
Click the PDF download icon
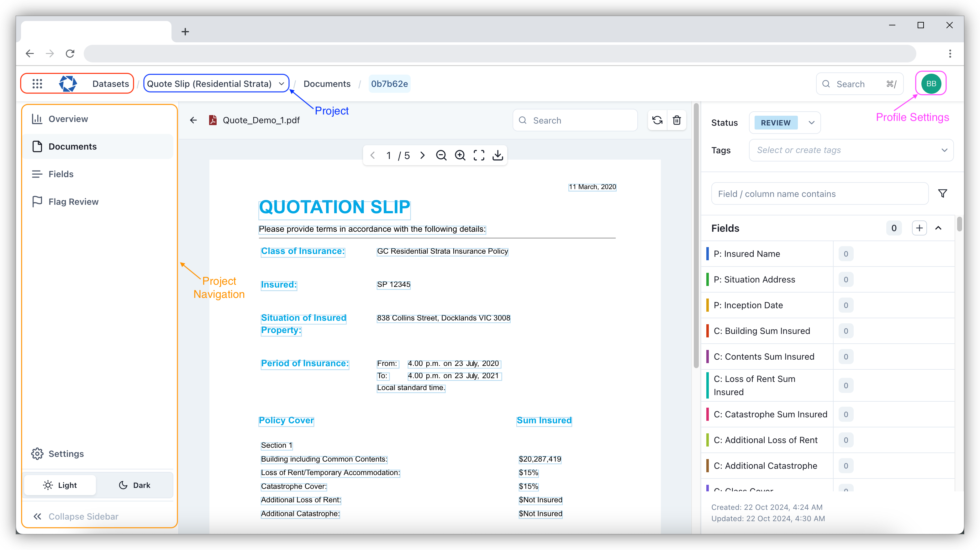pyautogui.click(x=499, y=156)
